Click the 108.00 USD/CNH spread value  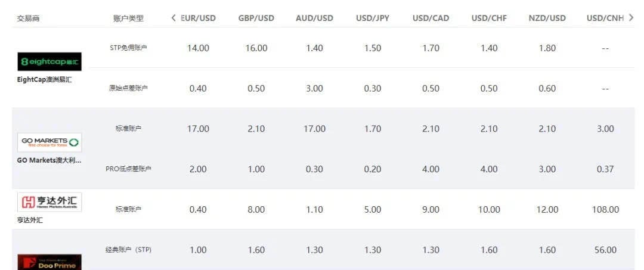(605, 210)
